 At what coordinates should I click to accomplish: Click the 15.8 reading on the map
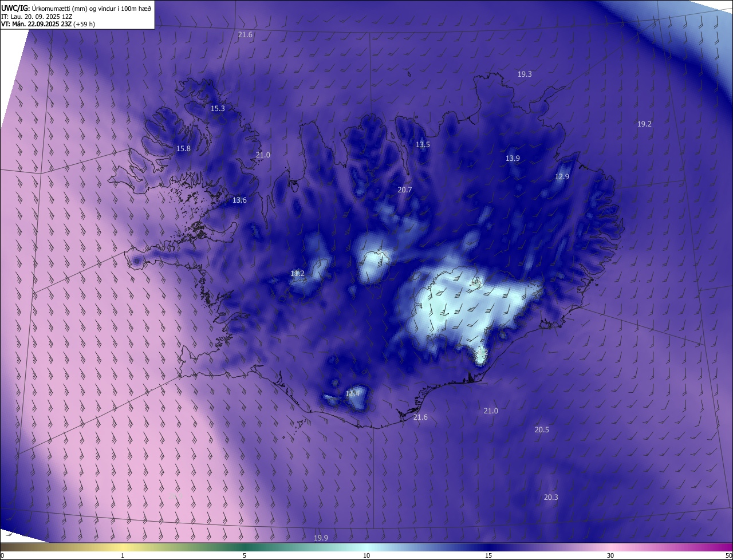[183, 149]
